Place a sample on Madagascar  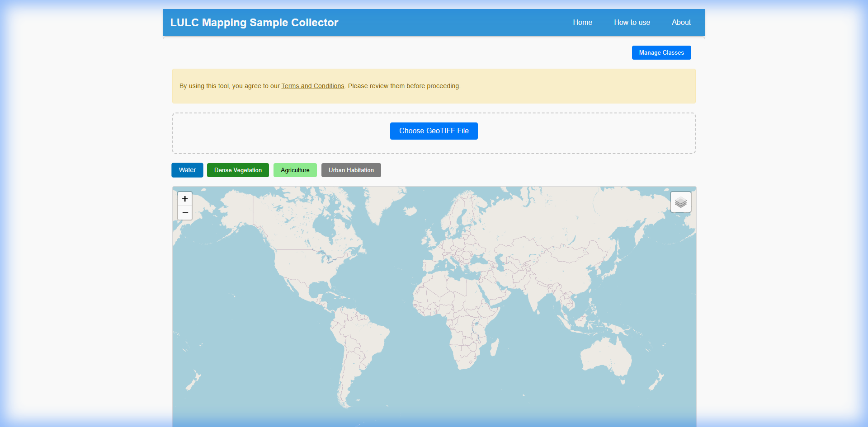point(495,347)
